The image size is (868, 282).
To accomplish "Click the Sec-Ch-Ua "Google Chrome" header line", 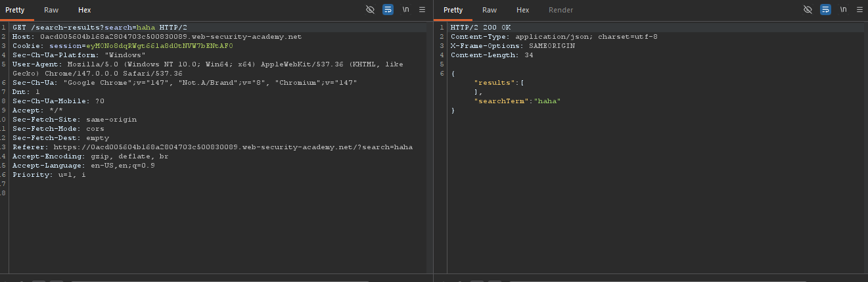I will point(185,83).
